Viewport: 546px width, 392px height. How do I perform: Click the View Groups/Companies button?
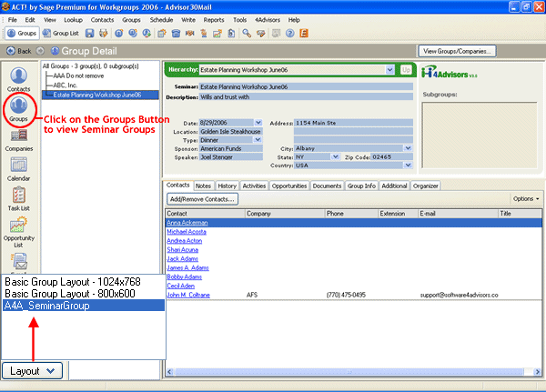[457, 51]
